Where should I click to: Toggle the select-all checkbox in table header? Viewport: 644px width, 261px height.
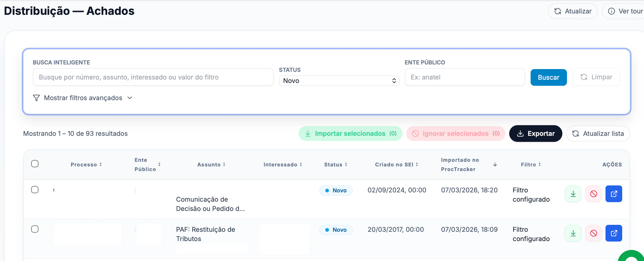click(35, 164)
